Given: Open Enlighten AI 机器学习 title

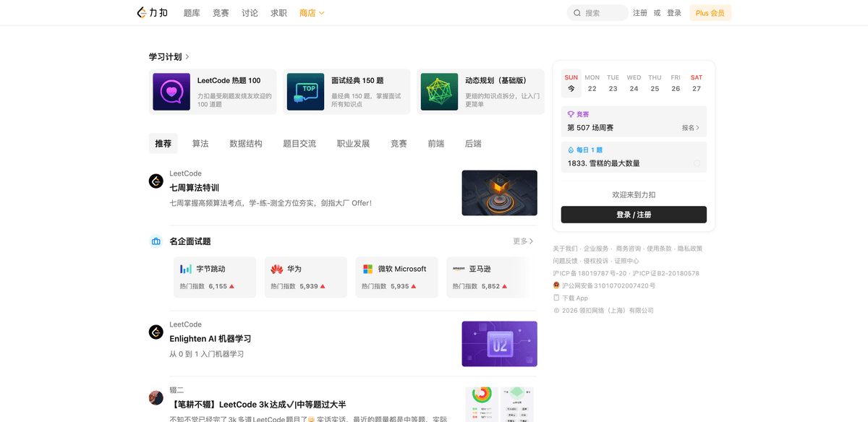Looking at the screenshot, I should (210, 339).
